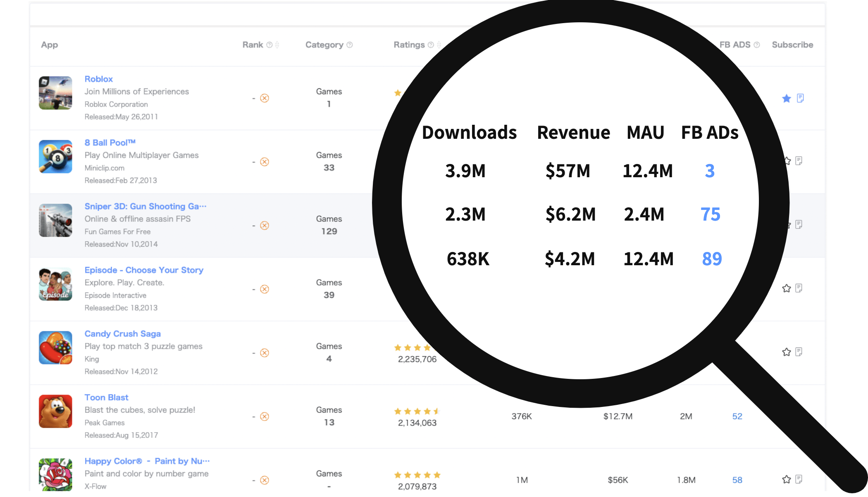
Task: Click Peak Games developer name
Action: pyautogui.click(x=104, y=423)
